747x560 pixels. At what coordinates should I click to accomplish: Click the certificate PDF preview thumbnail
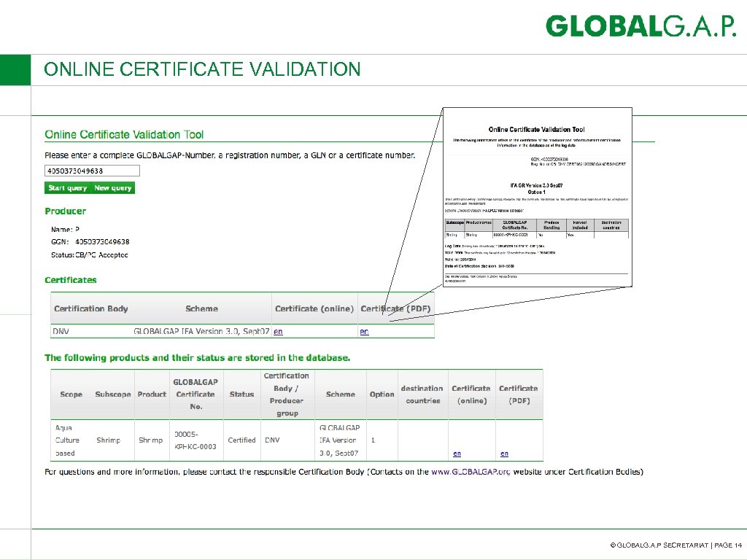point(538,197)
